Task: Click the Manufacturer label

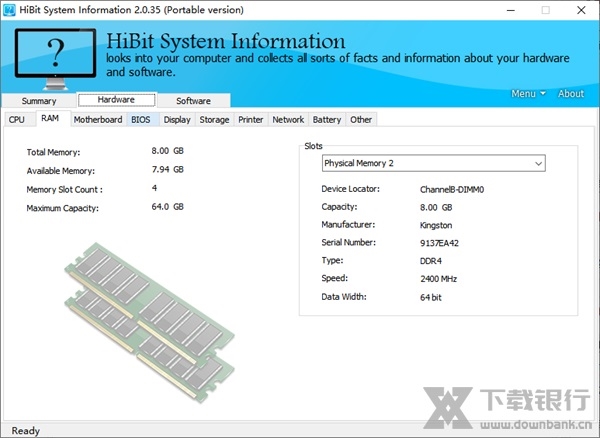Action: coord(348,225)
